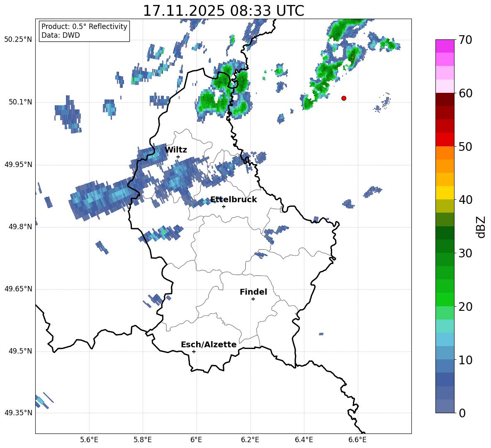Click the Esch/Alzette city label

pos(209,344)
